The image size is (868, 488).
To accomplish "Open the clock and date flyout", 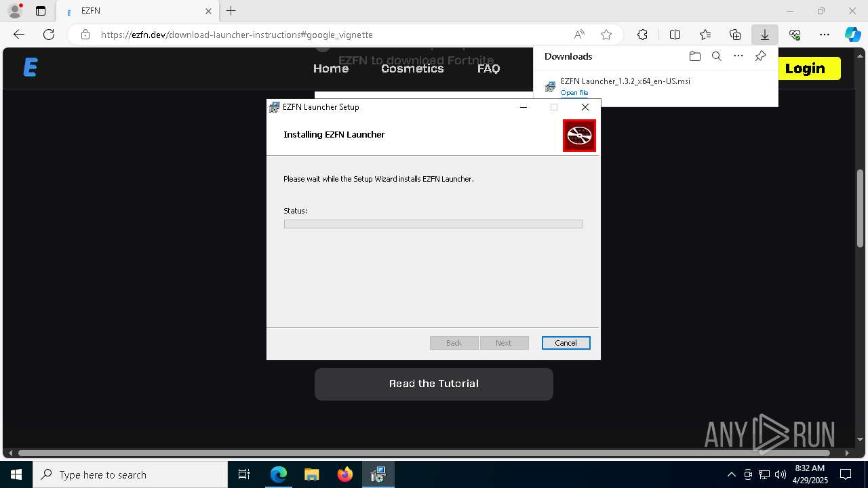I will click(810, 474).
